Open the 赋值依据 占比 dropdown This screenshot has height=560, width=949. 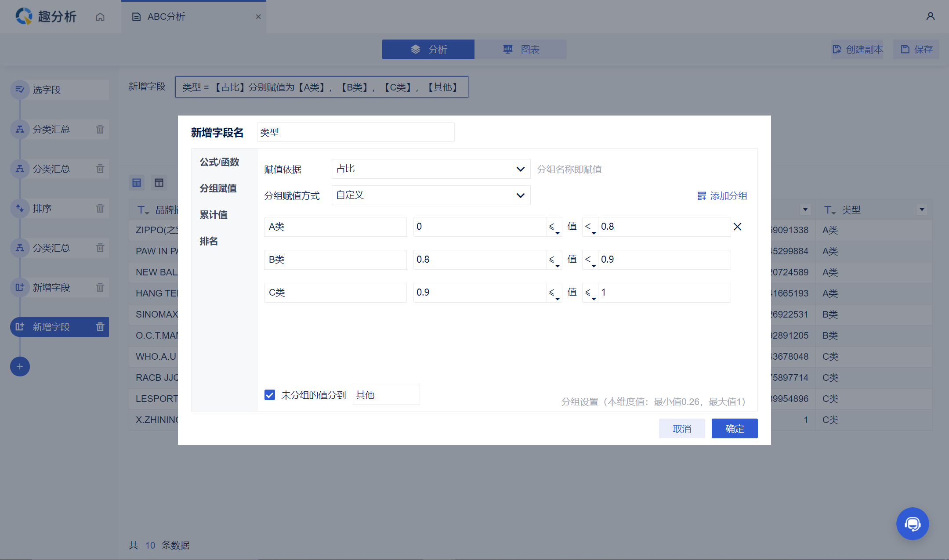(431, 169)
